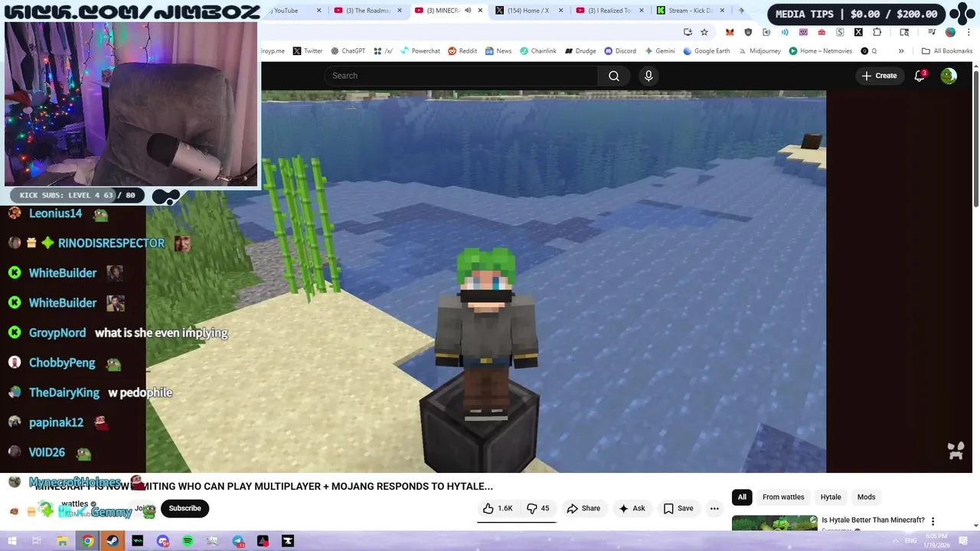Viewport: 980px width, 551px height.
Task: Open Windows Start menu
Action: pos(12,541)
